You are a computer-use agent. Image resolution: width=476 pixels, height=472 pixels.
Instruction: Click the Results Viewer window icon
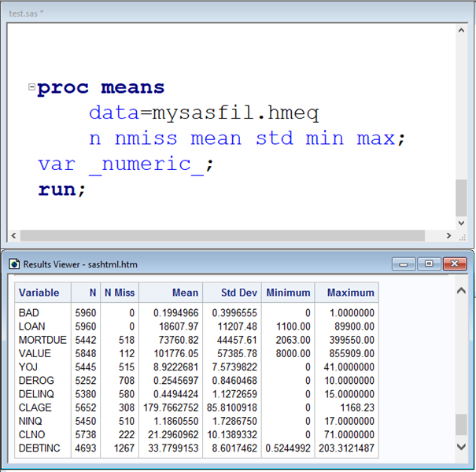(13, 264)
